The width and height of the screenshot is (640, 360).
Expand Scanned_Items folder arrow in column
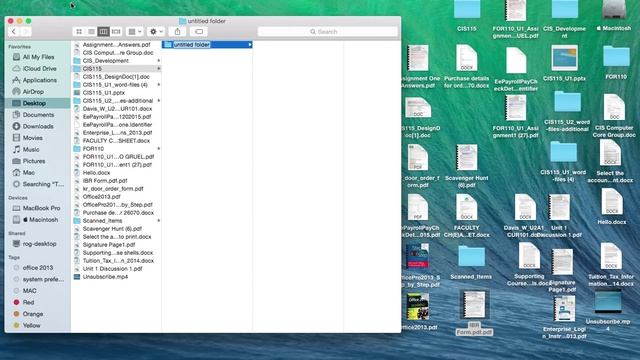pyautogui.click(x=158, y=220)
